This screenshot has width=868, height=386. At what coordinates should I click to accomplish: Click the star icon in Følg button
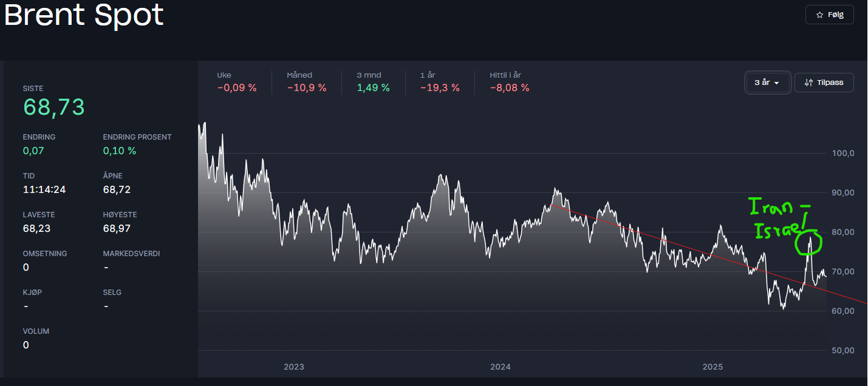click(819, 15)
